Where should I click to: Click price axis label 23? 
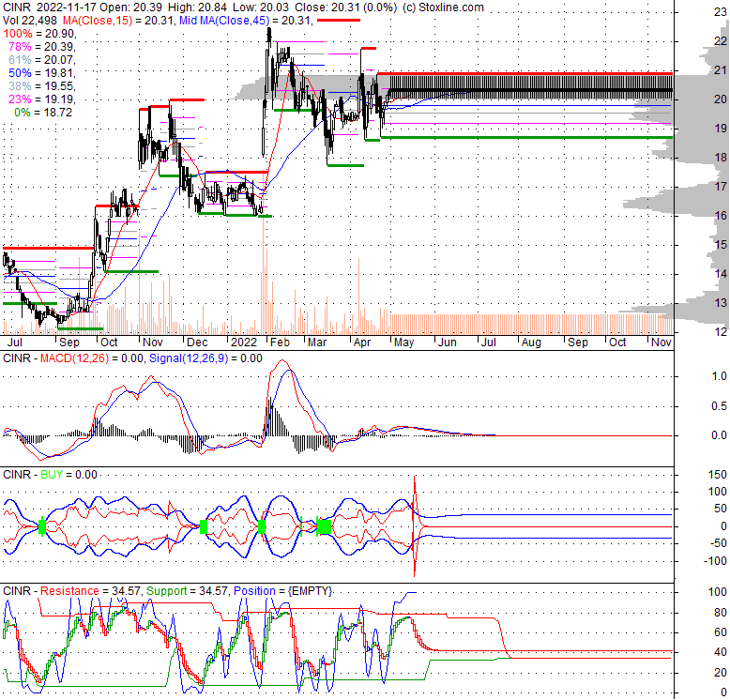tap(721, 12)
